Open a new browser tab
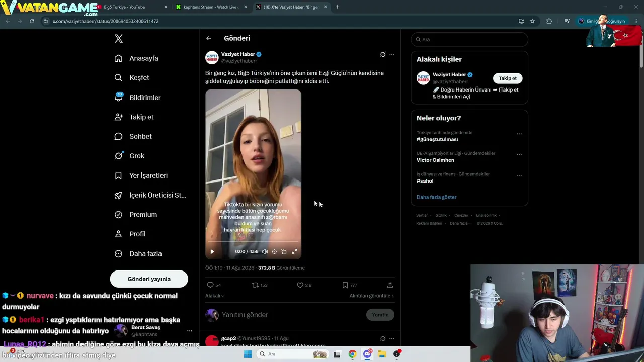The height and width of the screenshot is (362, 644). point(337,7)
